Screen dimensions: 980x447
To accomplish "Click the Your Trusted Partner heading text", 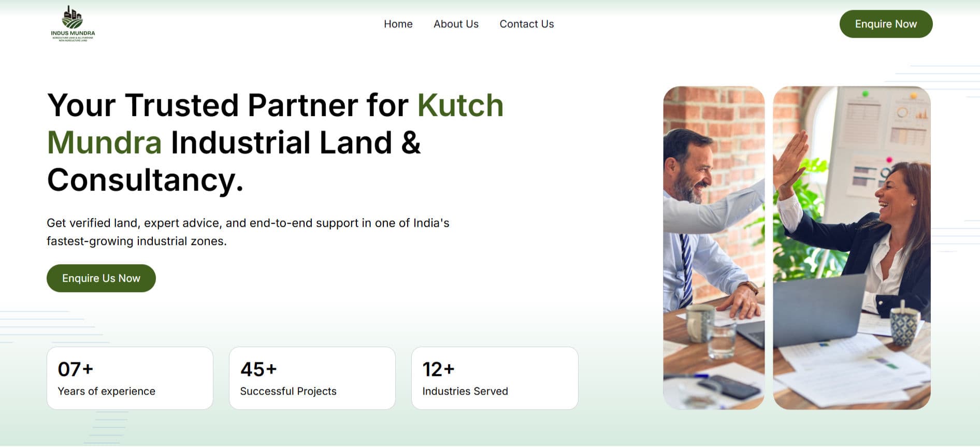I will click(228, 105).
